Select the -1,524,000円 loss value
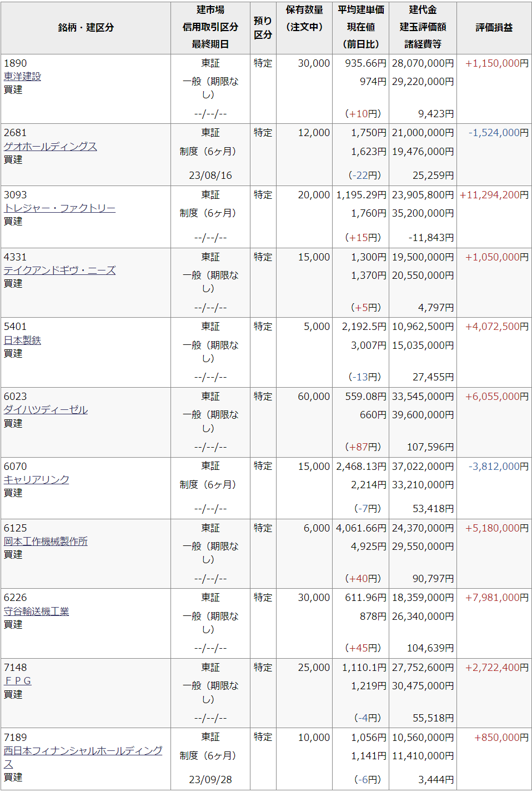Screen dimensions: 532x792 [x=499, y=133]
